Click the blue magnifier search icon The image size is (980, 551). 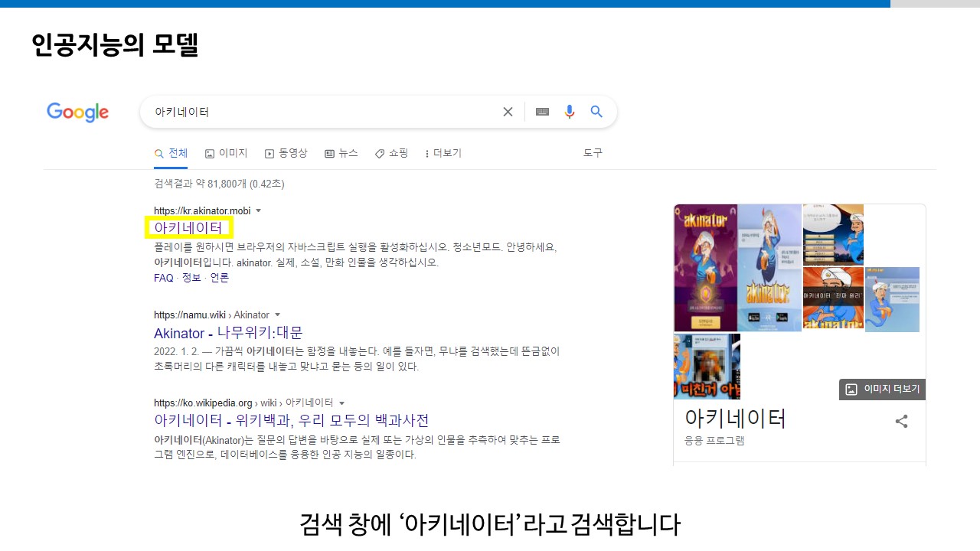coord(596,112)
